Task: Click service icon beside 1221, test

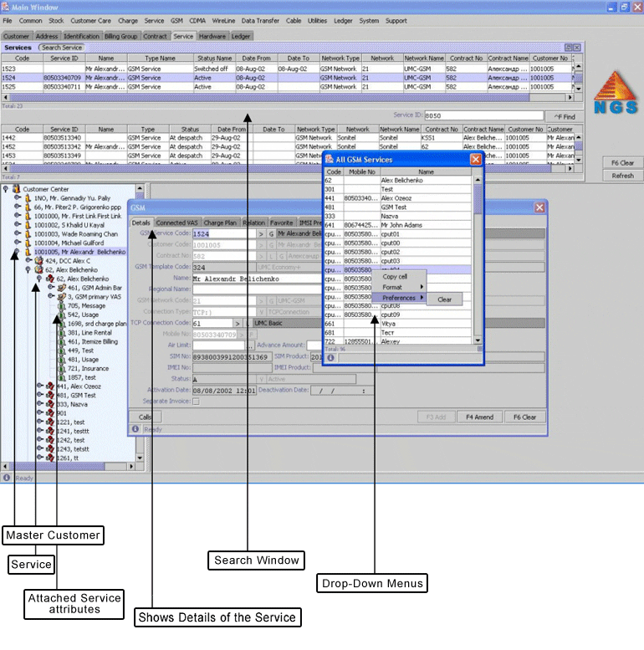Action: 50,422
